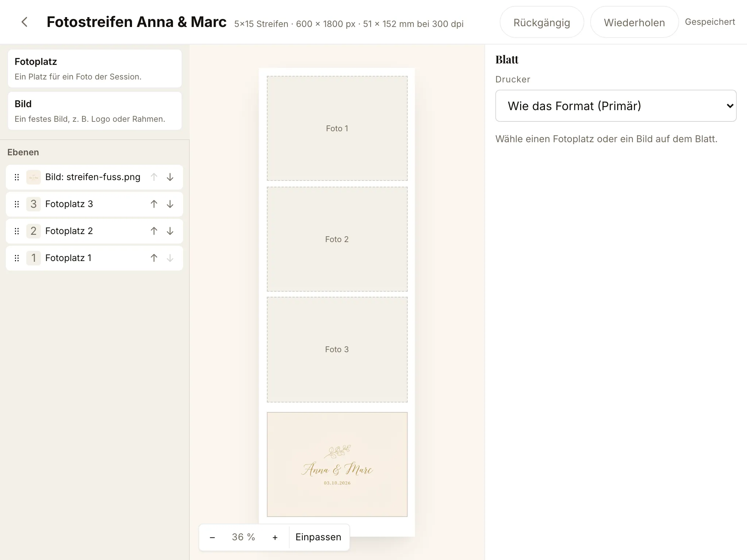
Task: Move Fotoplatz 1 layer up
Action: pos(154,258)
